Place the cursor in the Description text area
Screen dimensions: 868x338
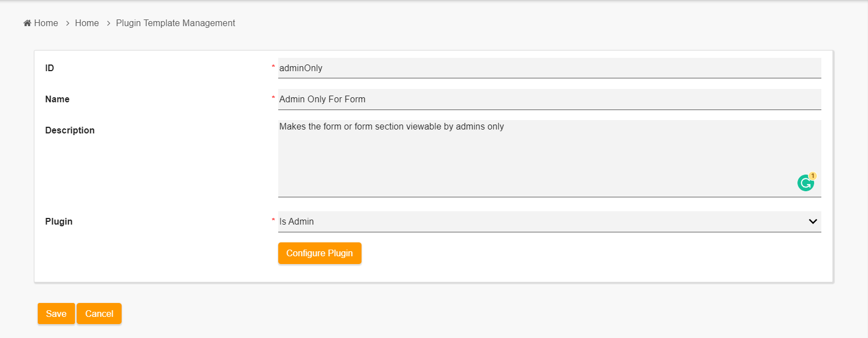tap(549, 158)
